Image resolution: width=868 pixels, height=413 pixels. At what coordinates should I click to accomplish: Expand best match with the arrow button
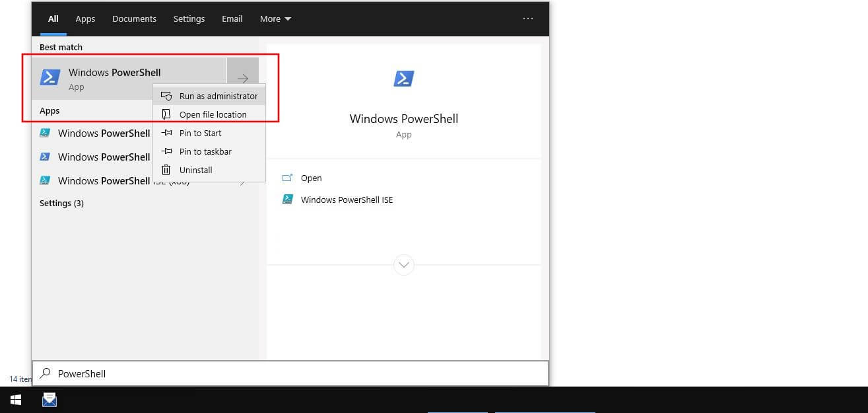point(243,79)
